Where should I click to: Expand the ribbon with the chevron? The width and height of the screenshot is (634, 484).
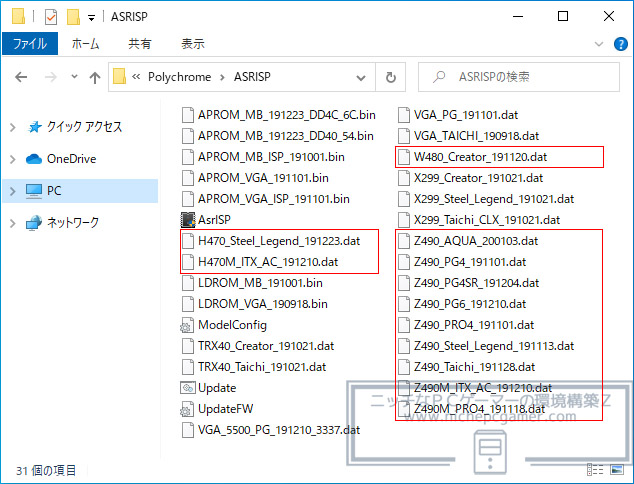coord(599,44)
